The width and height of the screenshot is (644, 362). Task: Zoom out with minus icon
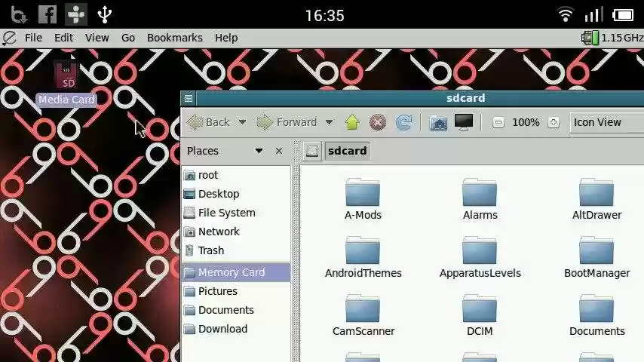click(x=498, y=122)
